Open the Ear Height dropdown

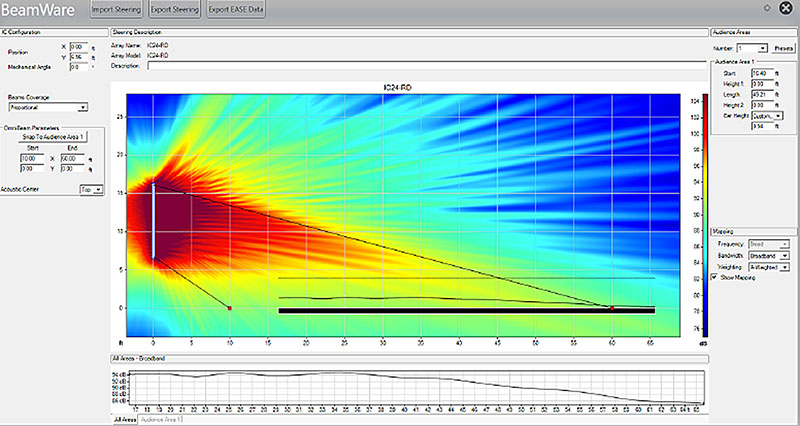tap(767, 116)
